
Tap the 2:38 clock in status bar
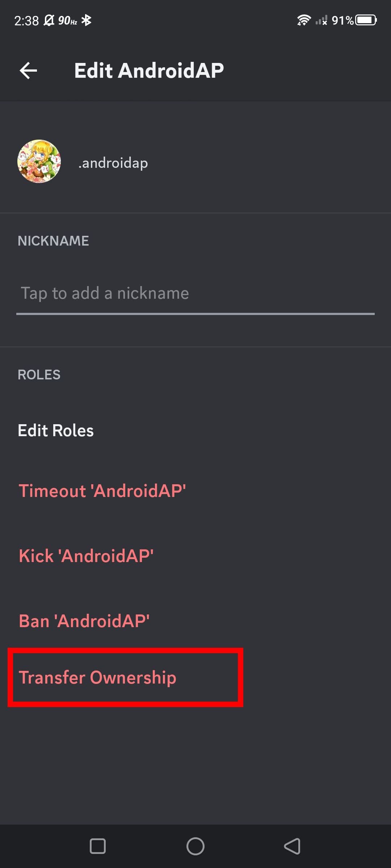26,21
